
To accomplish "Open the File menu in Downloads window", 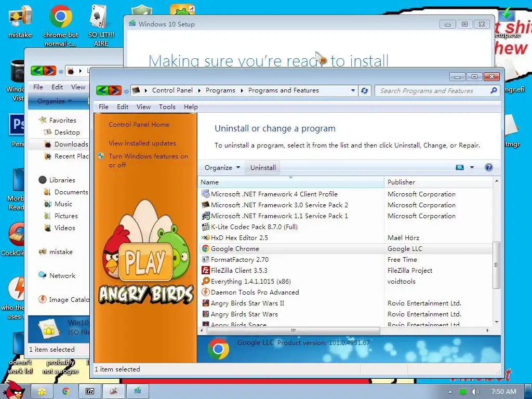I will click(x=38, y=87).
